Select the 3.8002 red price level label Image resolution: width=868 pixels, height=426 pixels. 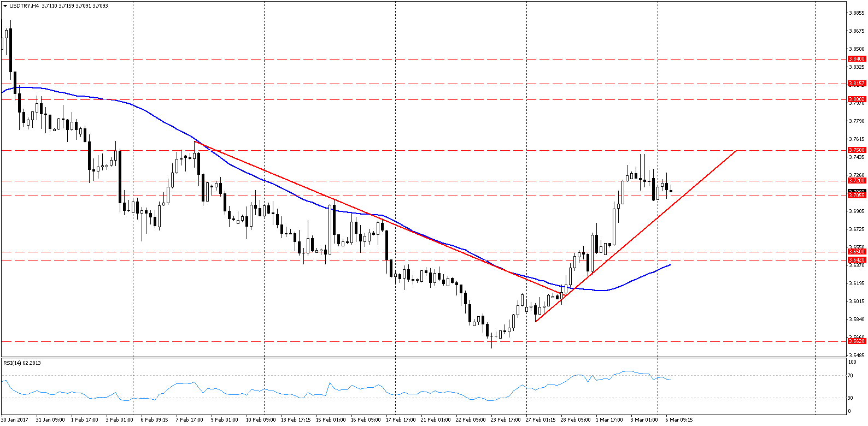(857, 99)
